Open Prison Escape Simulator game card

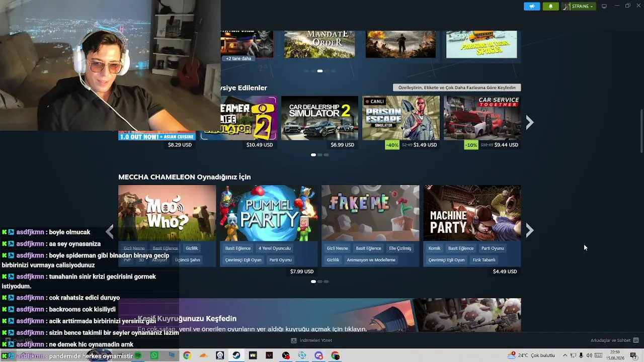pyautogui.click(x=401, y=118)
